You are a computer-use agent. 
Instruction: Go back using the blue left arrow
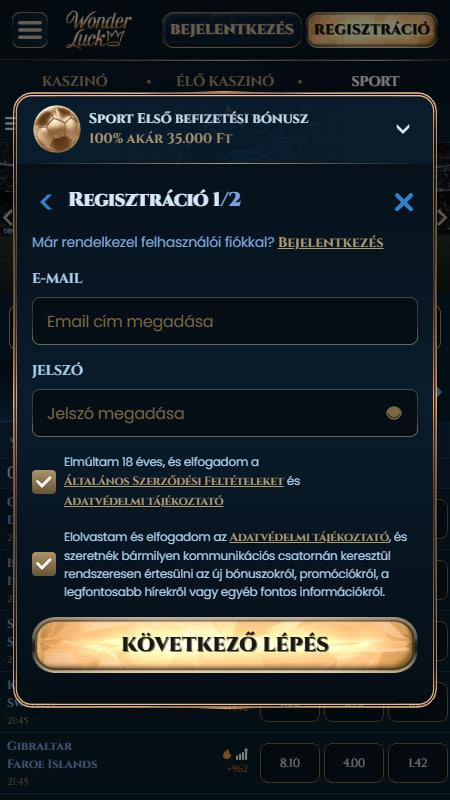coord(46,202)
